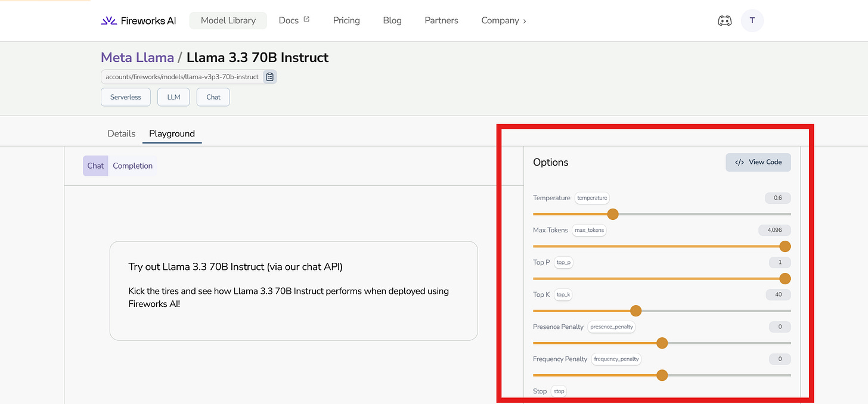Click the presence_penalty parameter tag

pos(612,327)
